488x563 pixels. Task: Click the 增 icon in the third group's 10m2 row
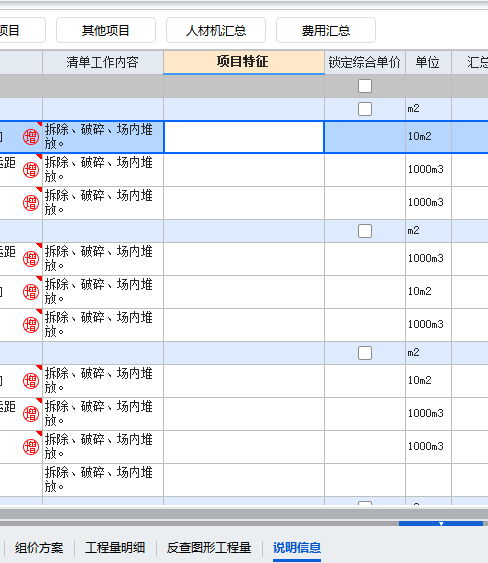point(31,381)
